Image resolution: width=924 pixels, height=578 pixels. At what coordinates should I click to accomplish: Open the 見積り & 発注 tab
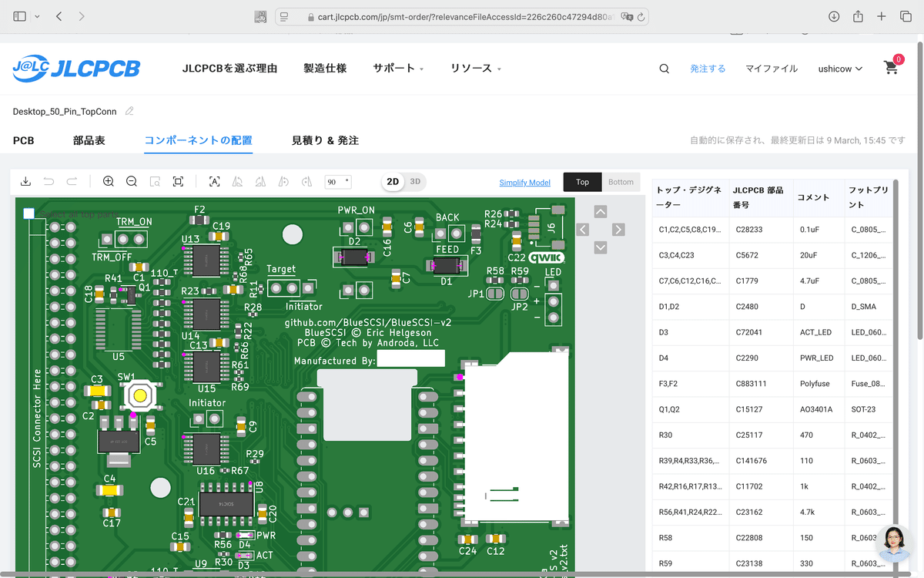coord(325,140)
